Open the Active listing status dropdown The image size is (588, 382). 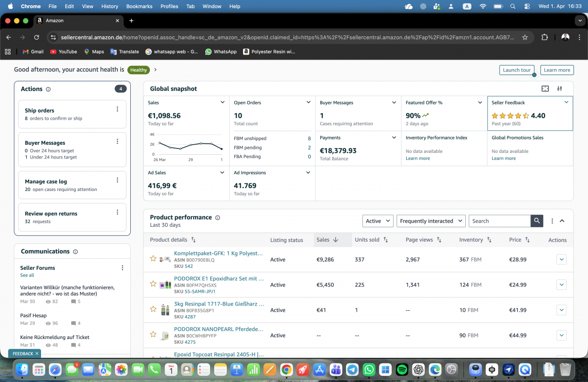[x=378, y=221]
